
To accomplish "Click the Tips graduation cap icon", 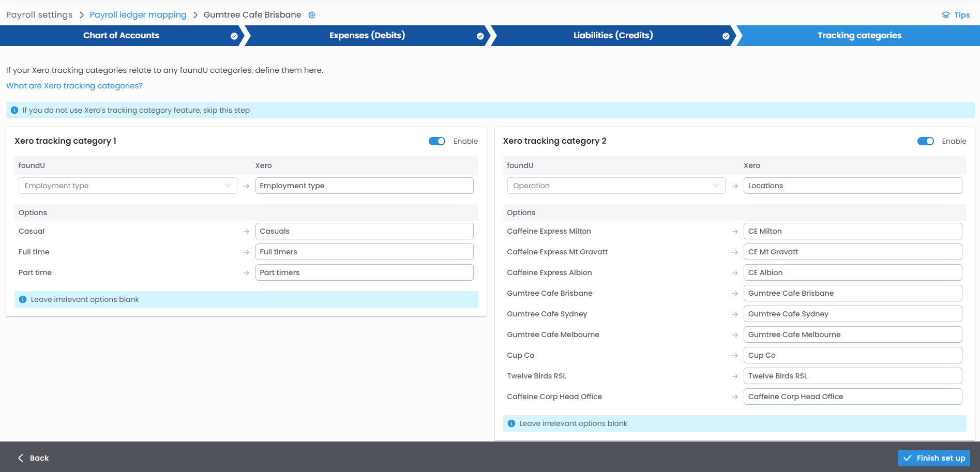I will coord(945,15).
